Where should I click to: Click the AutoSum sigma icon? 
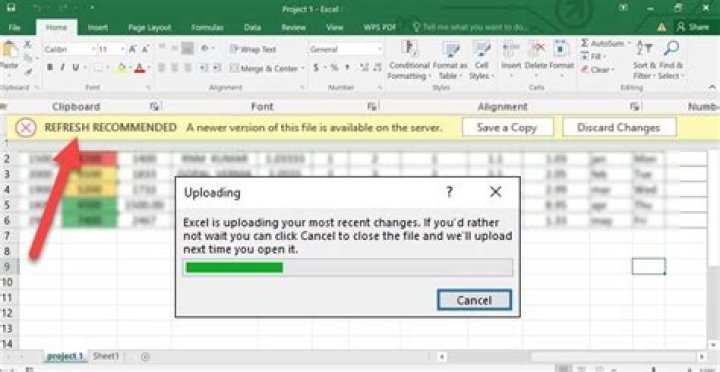(x=585, y=44)
